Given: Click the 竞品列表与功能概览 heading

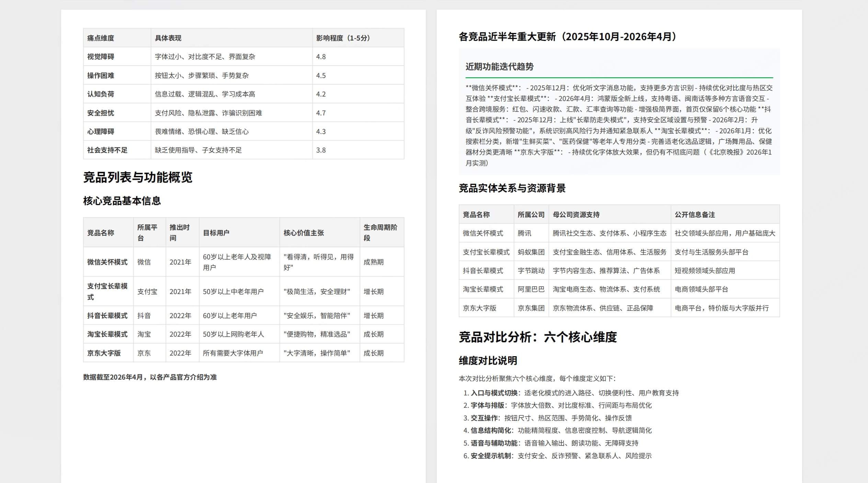Looking at the screenshot, I should click(x=137, y=177).
